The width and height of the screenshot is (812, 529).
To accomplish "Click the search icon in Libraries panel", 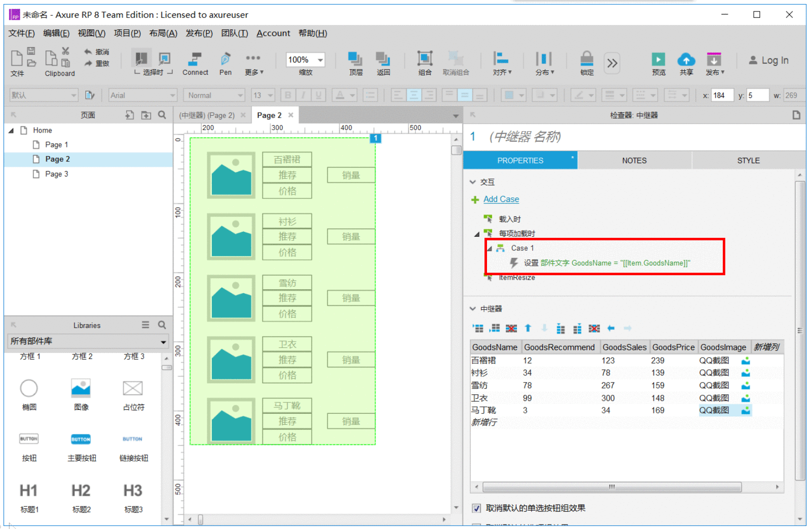I will point(162,325).
